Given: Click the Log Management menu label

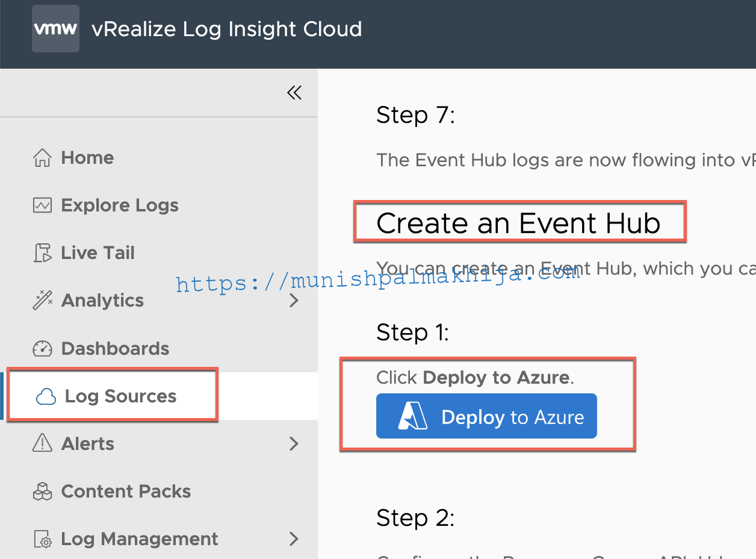Looking at the screenshot, I should tap(140, 539).
